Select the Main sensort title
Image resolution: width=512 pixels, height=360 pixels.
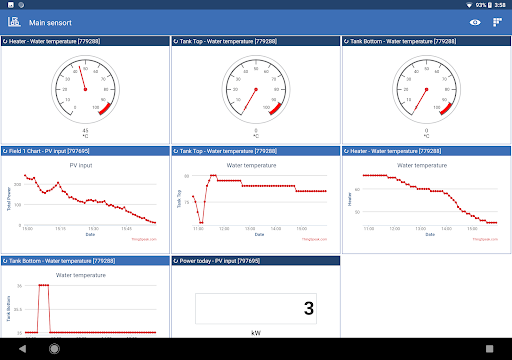pyautogui.click(x=50, y=23)
